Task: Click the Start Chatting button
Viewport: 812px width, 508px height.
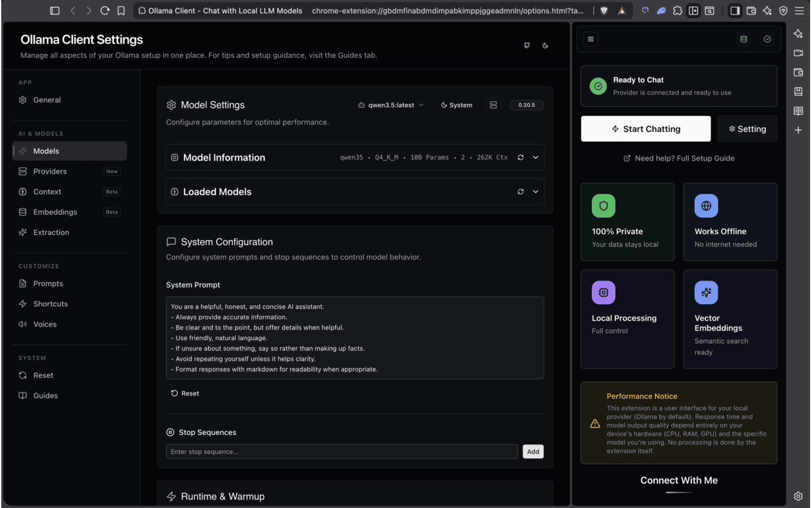Action: coord(646,129)
